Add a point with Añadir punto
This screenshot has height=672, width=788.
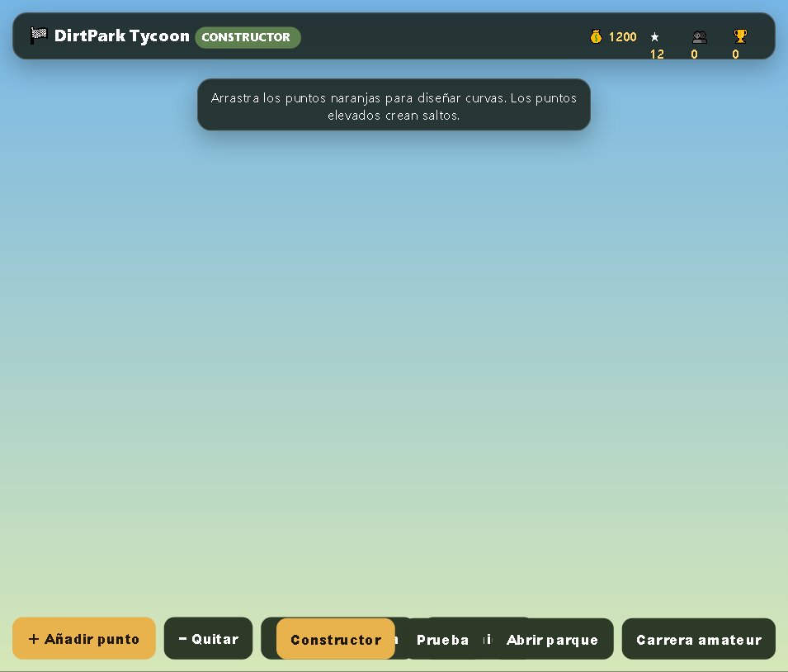tap(84, 638)
